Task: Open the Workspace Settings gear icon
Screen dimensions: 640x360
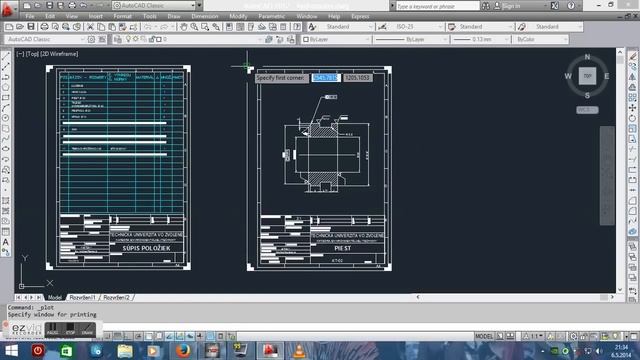Action: (x=91, y=40)
